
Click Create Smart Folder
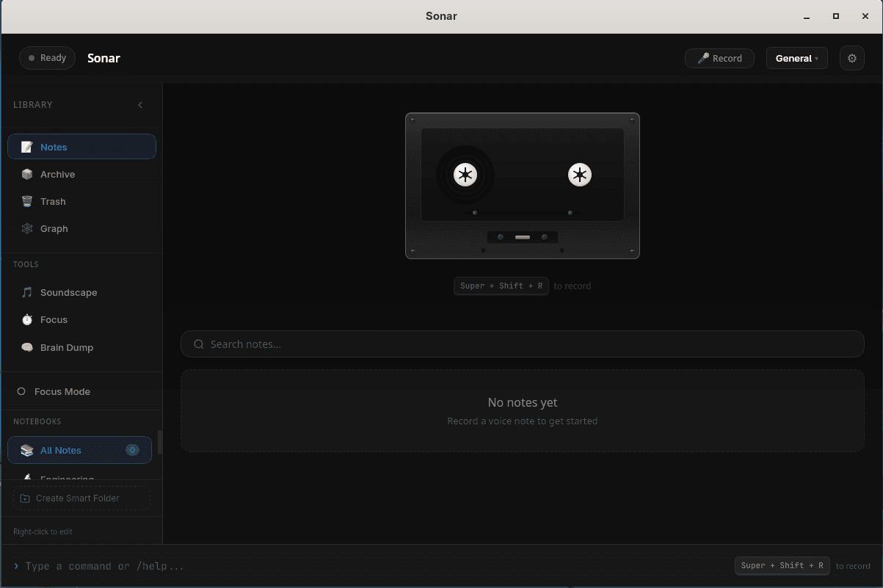pos(81,498)
